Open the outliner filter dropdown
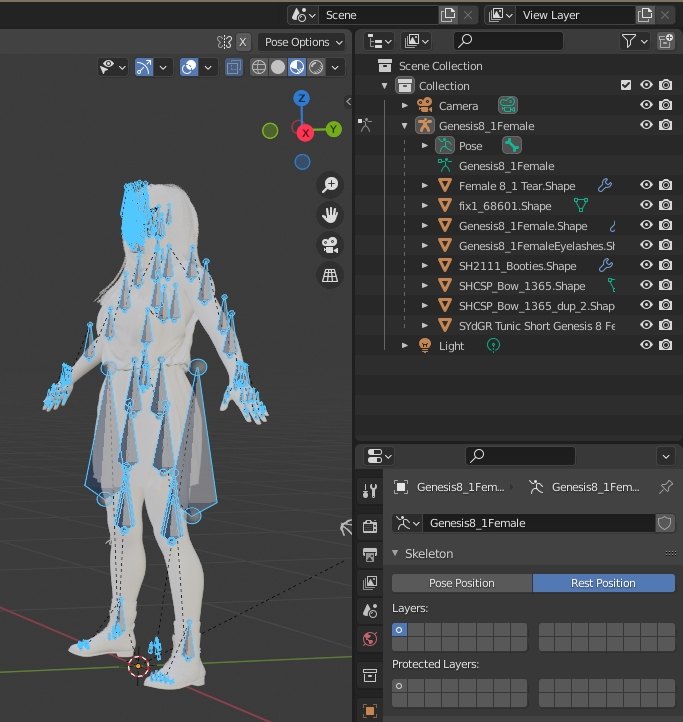 [634, 41]
